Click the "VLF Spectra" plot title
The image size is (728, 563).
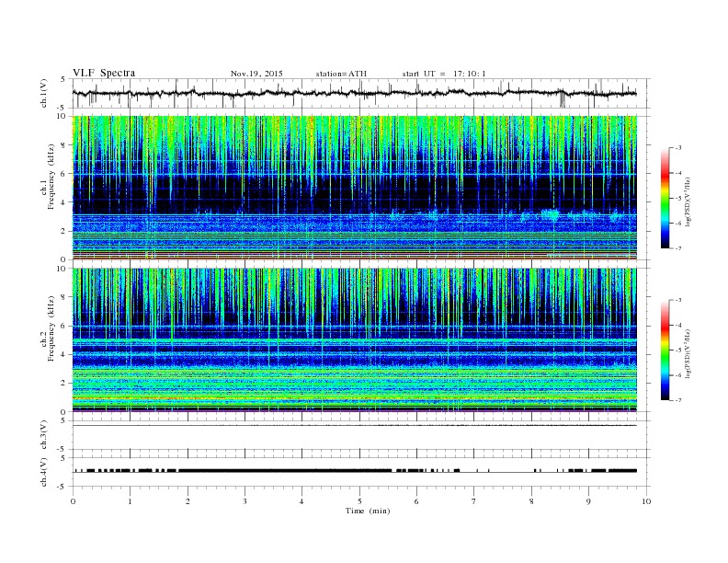coord(104,73)
